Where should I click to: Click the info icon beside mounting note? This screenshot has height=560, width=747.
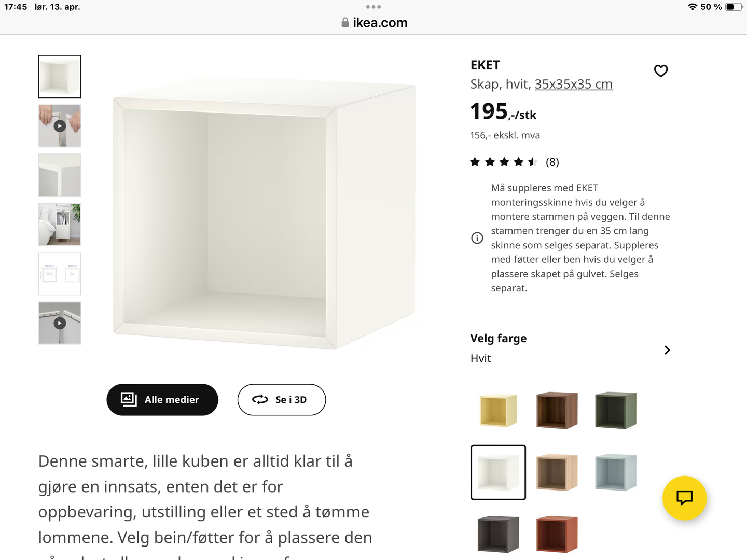click(x=477, y=238)
